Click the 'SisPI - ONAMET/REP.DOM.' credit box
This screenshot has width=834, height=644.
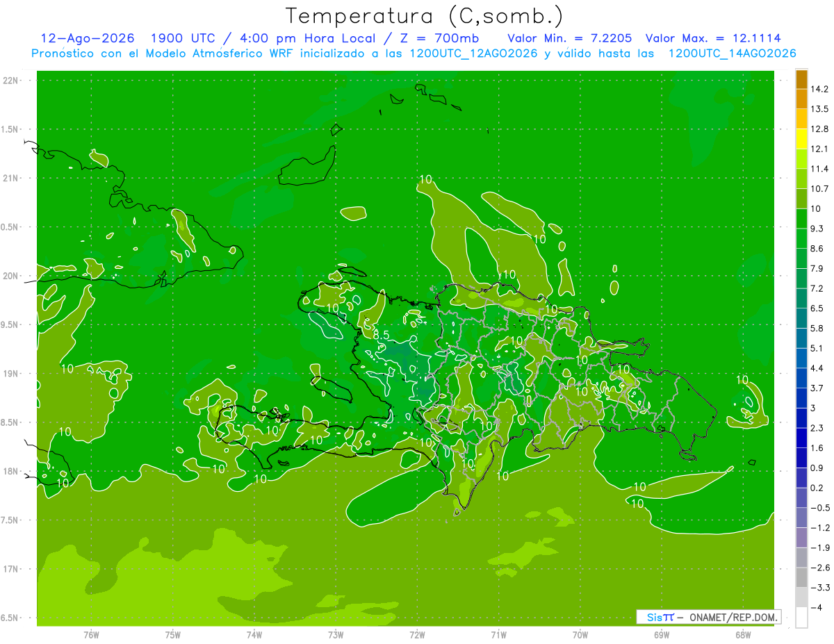click(x=709, y=617)
